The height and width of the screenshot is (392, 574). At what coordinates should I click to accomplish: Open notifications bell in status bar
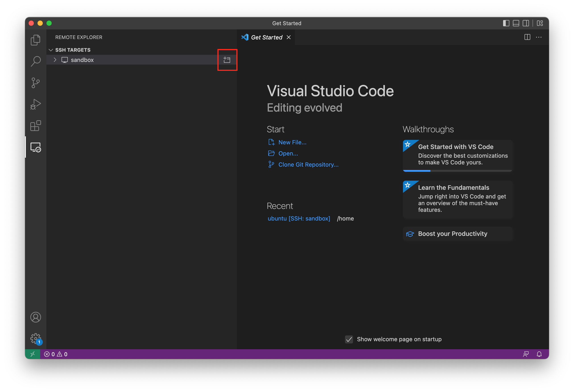[539, 354]
